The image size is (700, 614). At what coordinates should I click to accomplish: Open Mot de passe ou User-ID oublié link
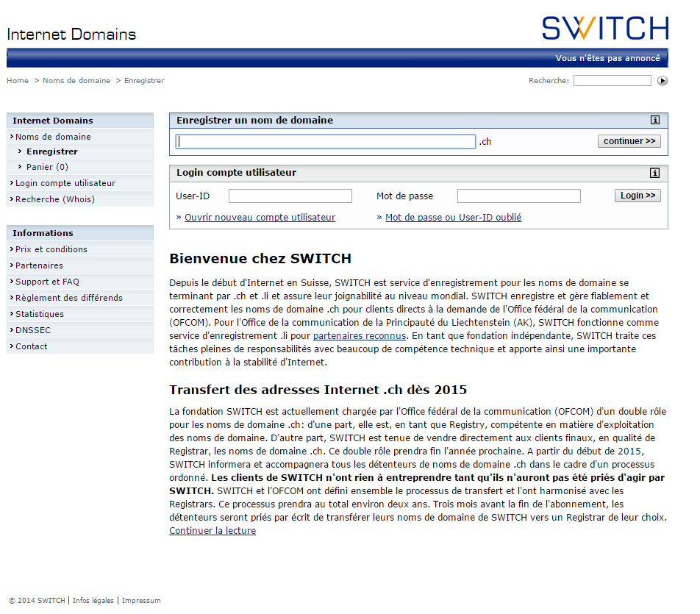coord(453,218)
